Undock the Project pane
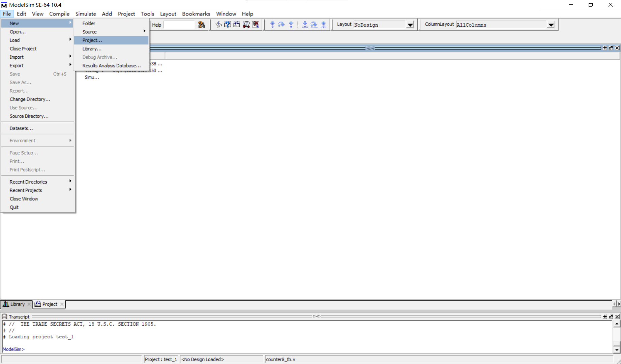 point(611,48)
